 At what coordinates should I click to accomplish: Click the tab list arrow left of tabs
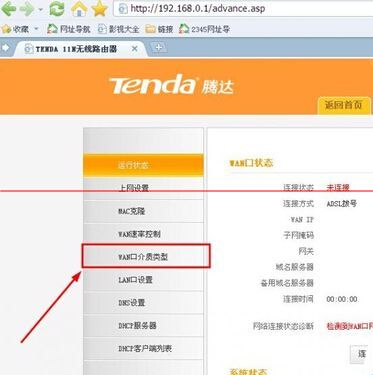click(x=6, y=48)
